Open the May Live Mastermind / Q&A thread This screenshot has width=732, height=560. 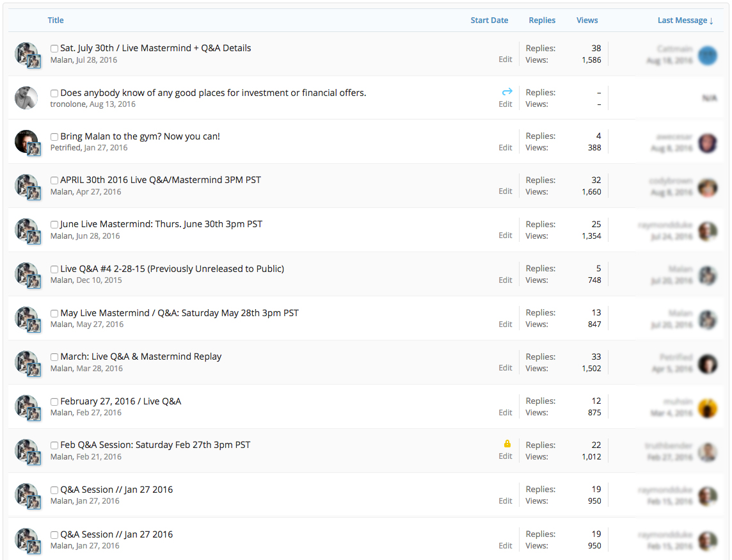tap(179, 313)
